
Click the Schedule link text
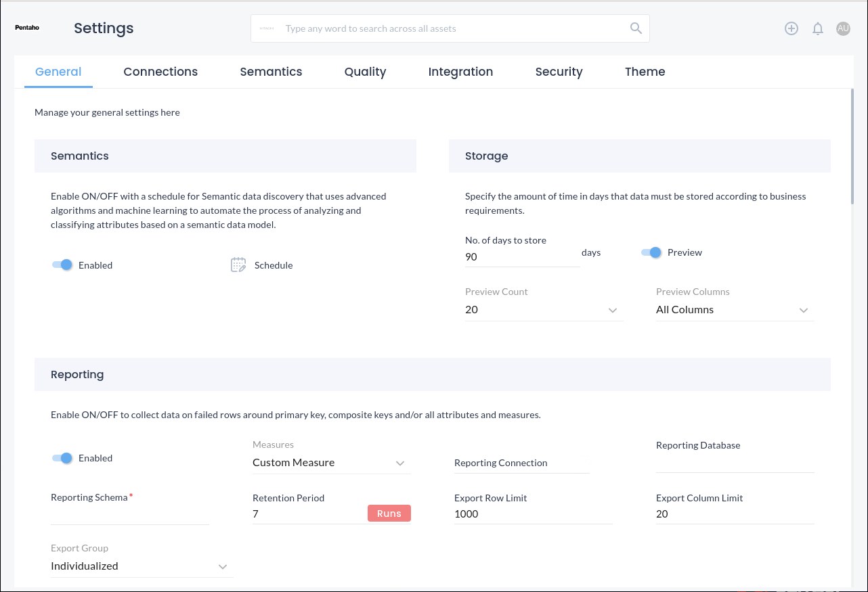pyautogui.click(x=274, y=265)
